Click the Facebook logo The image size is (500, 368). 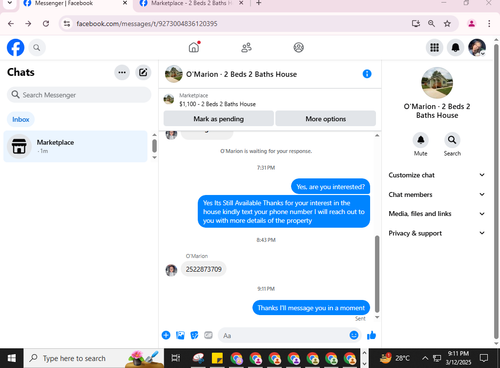click(16, 48)
